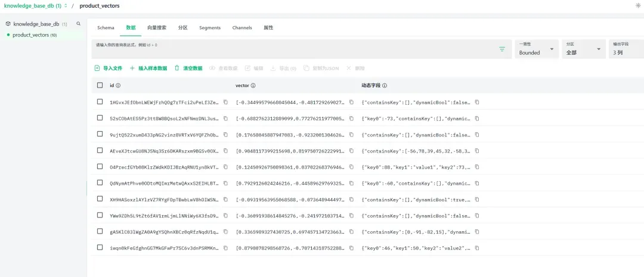Viewport: 644px width, 277px height.
Task: Open the 一致性 Bounded consistency dropdown
Action: (537, 49)
